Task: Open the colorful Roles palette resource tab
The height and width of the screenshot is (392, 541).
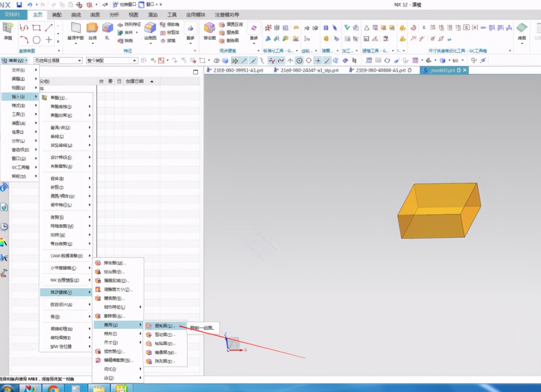Action: 3,242
